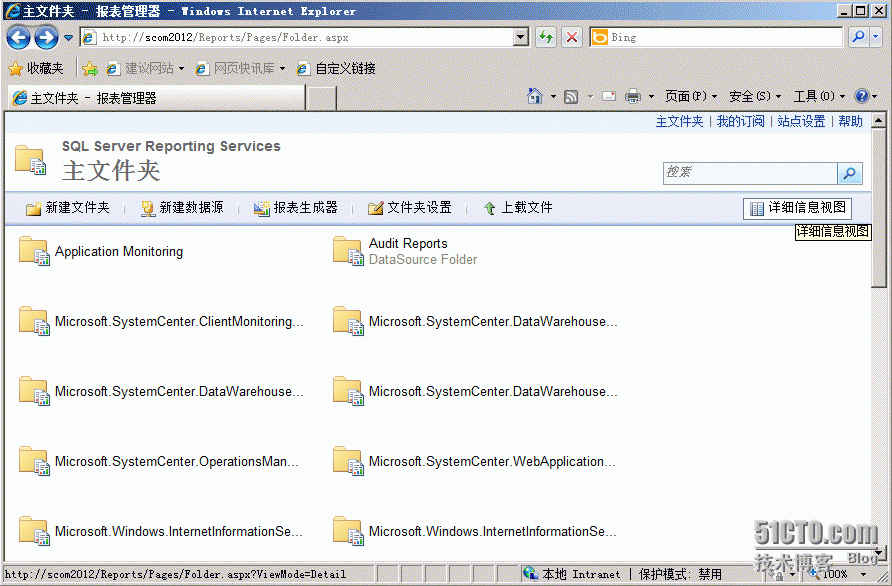Click report search magnifier button

pos(850,173)
